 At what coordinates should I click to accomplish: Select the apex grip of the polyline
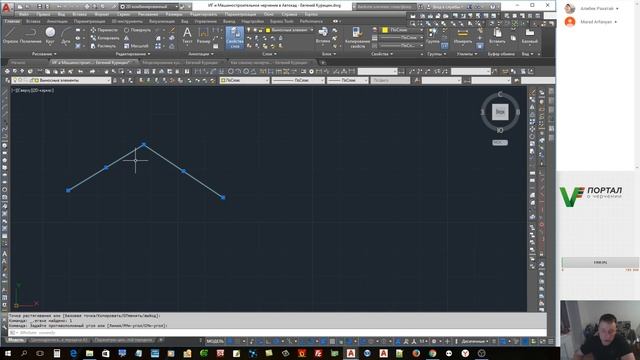144,144
